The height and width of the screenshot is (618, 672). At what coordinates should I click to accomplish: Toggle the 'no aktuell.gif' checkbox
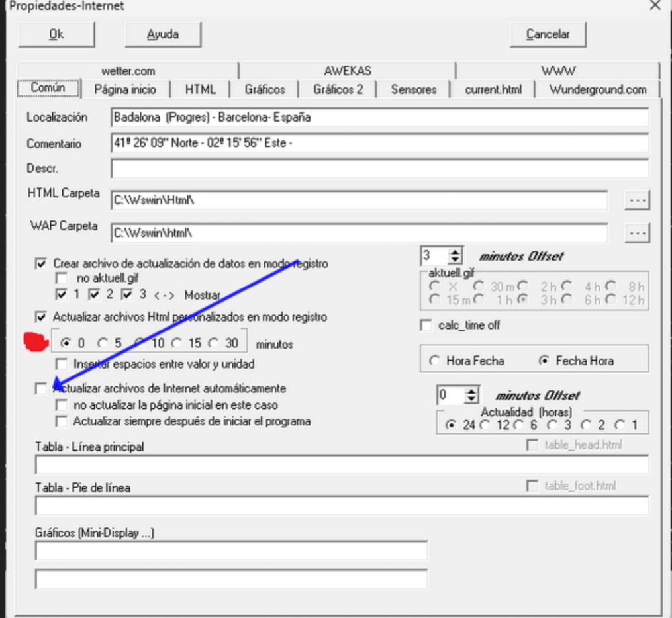[x=62, y=279]
